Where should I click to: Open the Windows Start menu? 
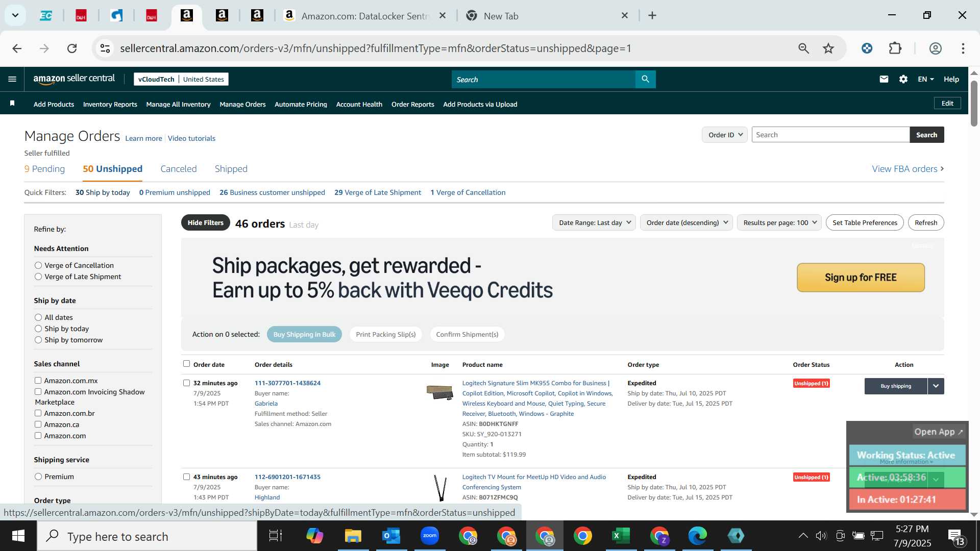point(18,536)
